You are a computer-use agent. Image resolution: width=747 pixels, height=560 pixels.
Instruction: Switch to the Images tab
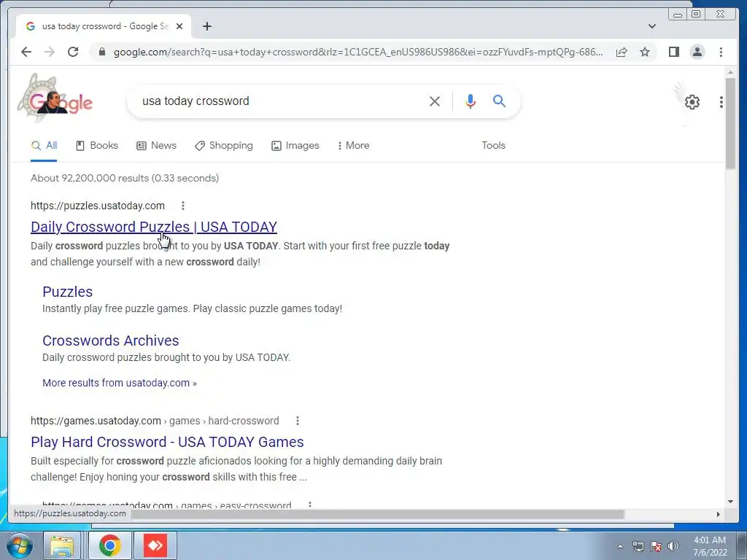pos(295,146)
